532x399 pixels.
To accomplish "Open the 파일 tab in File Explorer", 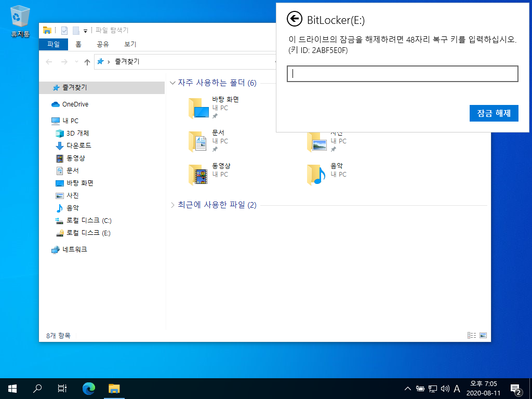I will click(54, 44).
